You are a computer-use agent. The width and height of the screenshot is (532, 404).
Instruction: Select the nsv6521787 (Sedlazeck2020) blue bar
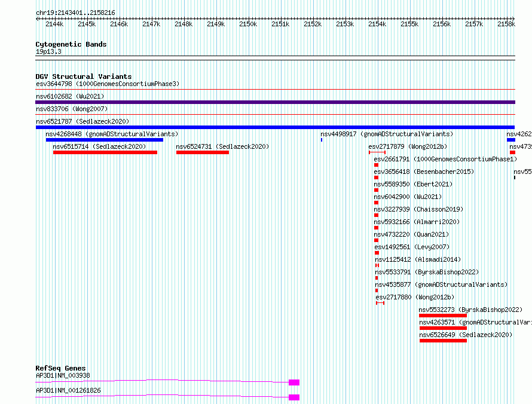coord(275,127)
